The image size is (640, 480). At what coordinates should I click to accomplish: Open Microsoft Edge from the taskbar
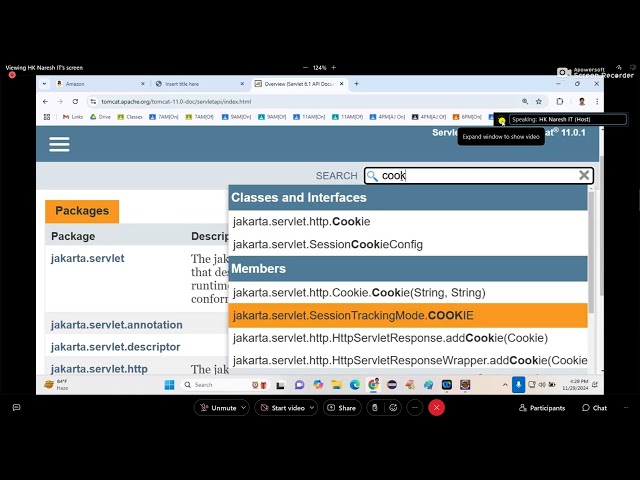click(355, 384)
